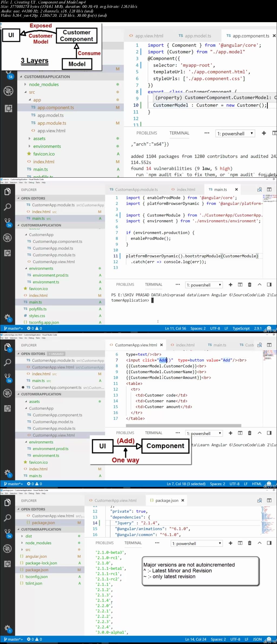The height and width of the screenshot is (644, 277).
Task: Split the terminal in the main.ts window
Action: click(240, 284)
